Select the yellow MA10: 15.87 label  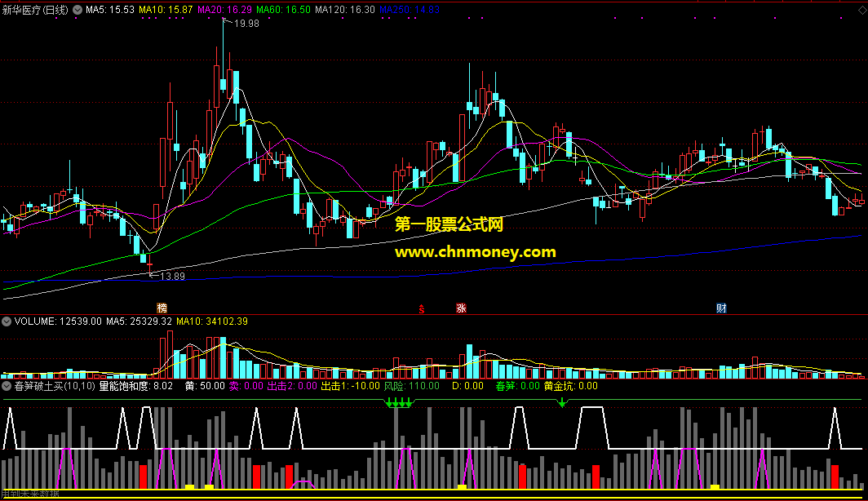(x=166, y=10)
